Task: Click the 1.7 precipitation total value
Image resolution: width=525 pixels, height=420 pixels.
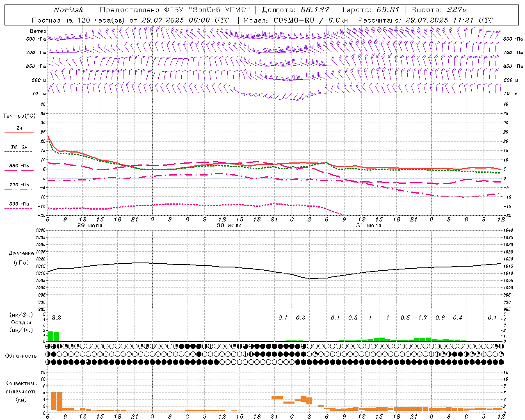Action: (422, 318)
